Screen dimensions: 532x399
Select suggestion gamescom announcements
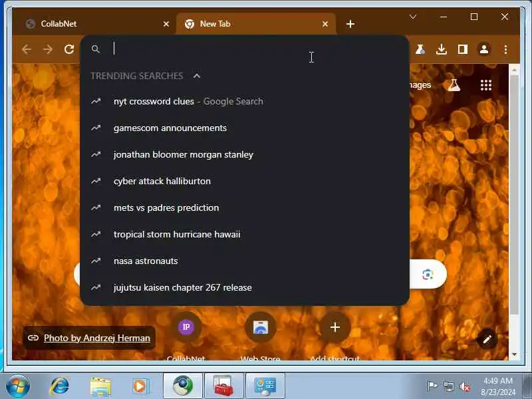[244, 128]
